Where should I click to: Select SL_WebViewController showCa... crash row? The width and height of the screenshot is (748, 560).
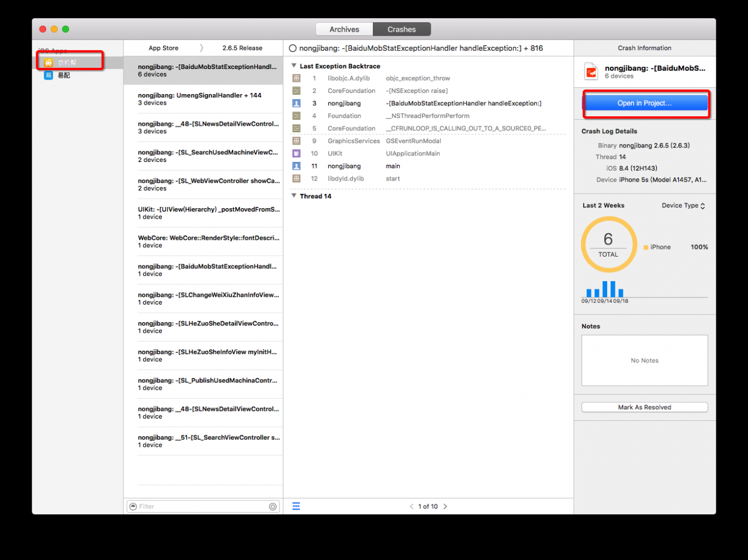(203, 185)
